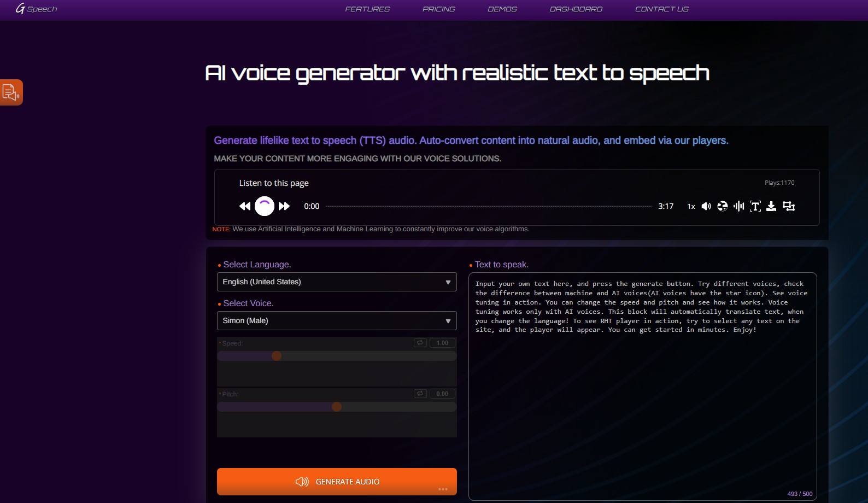868x503 pixels.
Task: Open the Select Language dropdown
Action: click(337, 282)
